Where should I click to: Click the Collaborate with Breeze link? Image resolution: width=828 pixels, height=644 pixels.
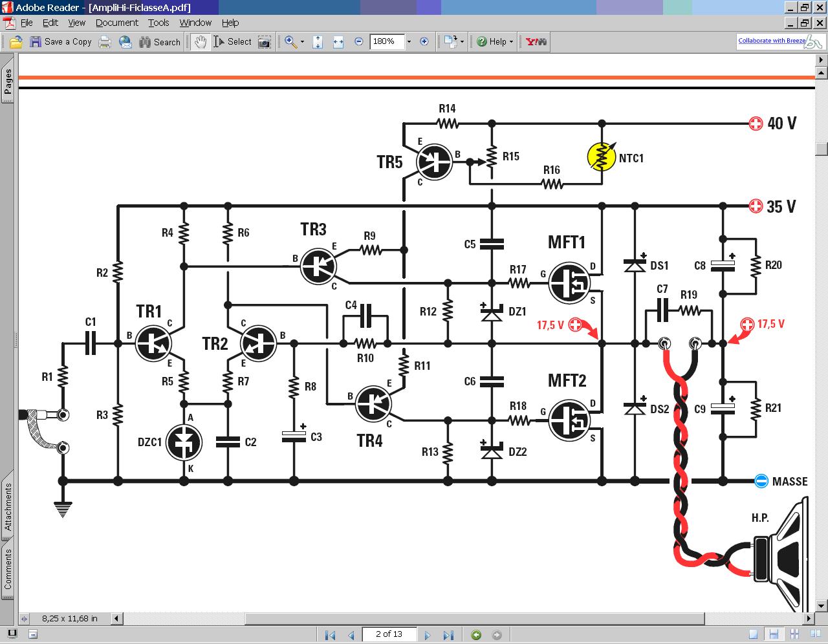pos(772,41)
